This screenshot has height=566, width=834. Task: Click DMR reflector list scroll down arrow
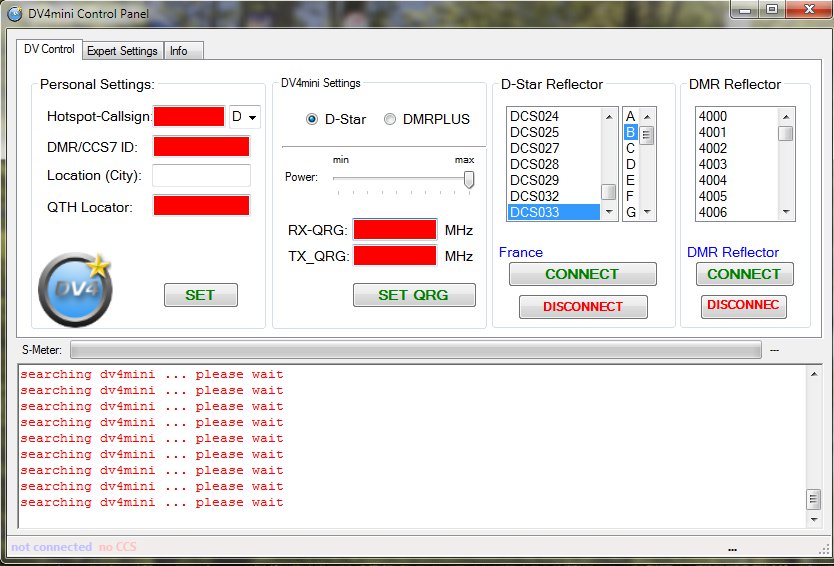point(786,212)
